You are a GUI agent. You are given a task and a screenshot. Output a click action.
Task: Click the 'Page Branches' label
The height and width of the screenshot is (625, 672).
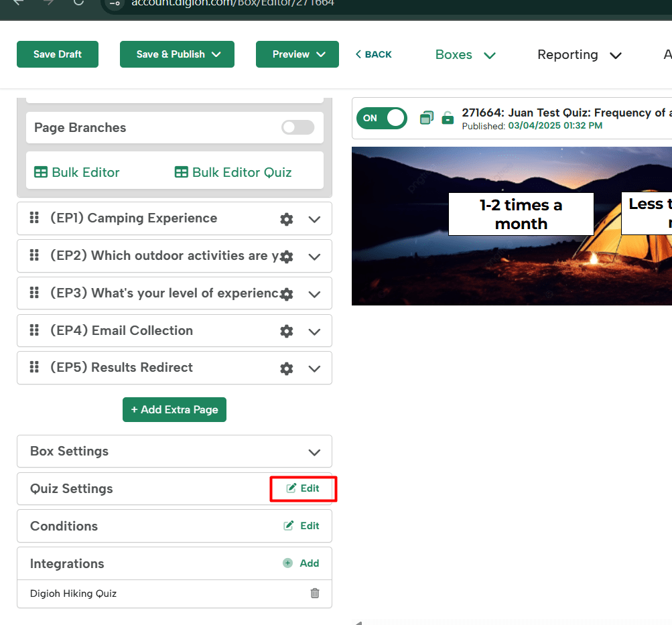click(80, 128)
